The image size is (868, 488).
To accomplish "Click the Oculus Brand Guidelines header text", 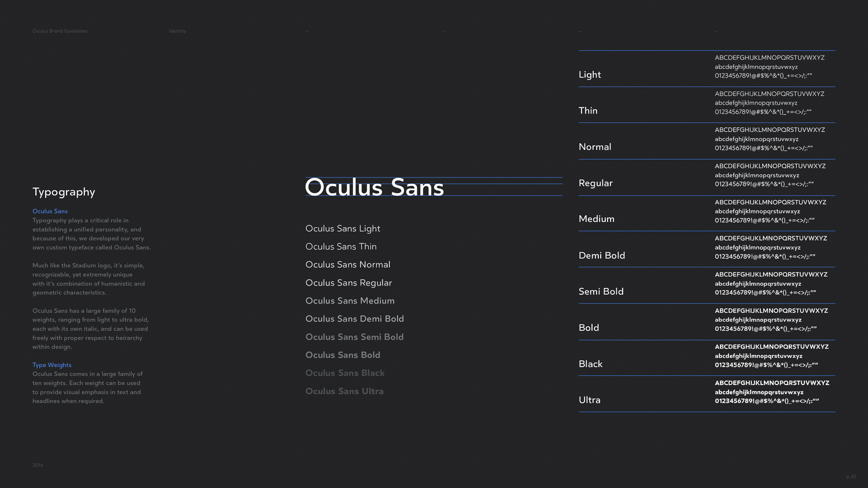I will 60,31.
